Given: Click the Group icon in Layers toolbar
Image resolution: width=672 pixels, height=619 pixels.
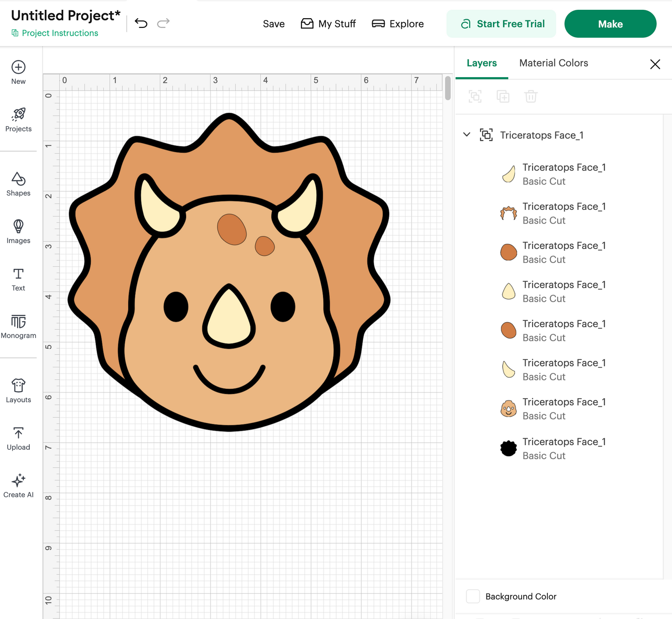Looking at the screenshot, I should tap(475, 97).
